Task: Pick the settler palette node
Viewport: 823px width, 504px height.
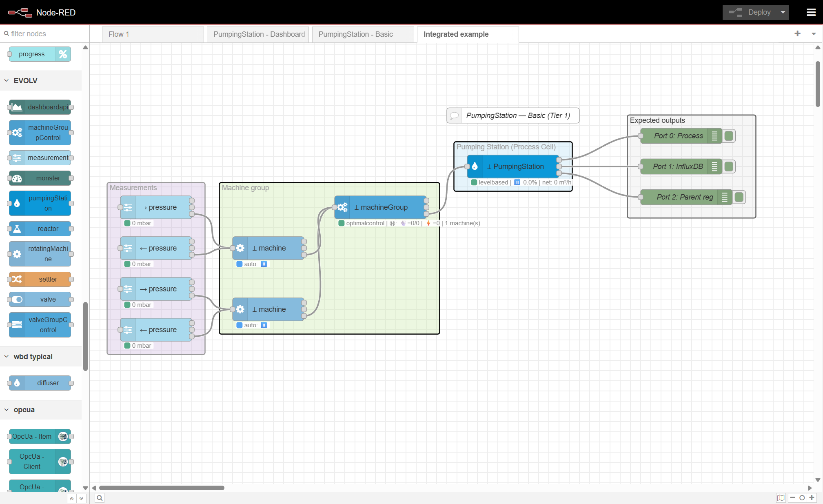Action: tap(40, 279)
